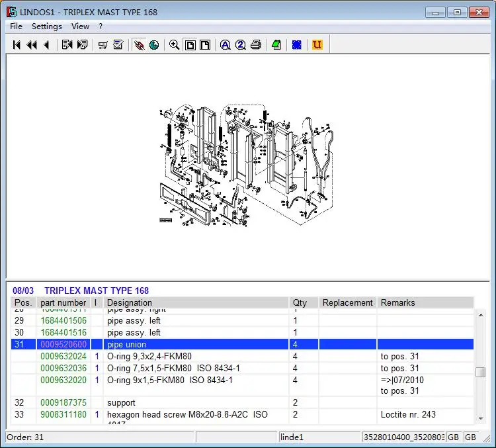Click the part number column header

(x=63, y=302)
